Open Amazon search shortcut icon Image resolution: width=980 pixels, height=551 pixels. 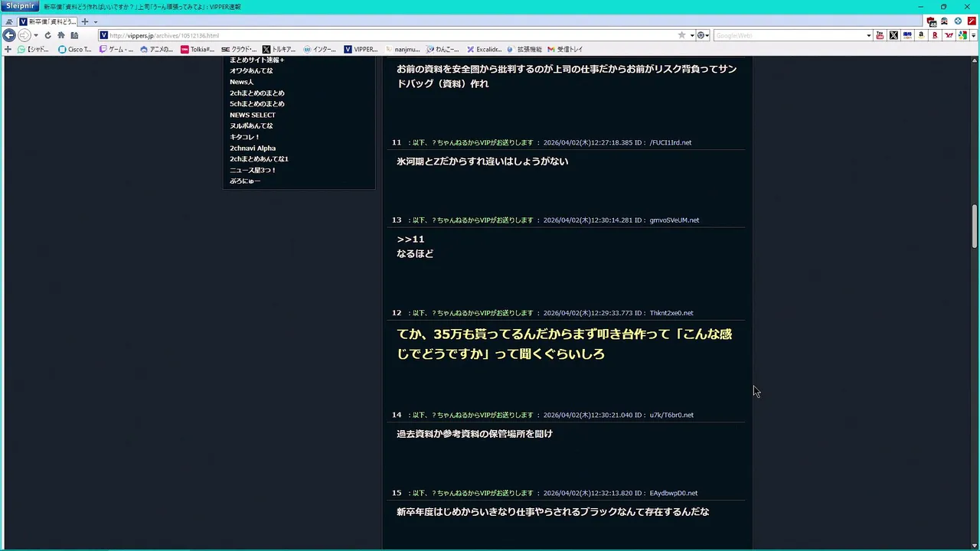[921, 35]
